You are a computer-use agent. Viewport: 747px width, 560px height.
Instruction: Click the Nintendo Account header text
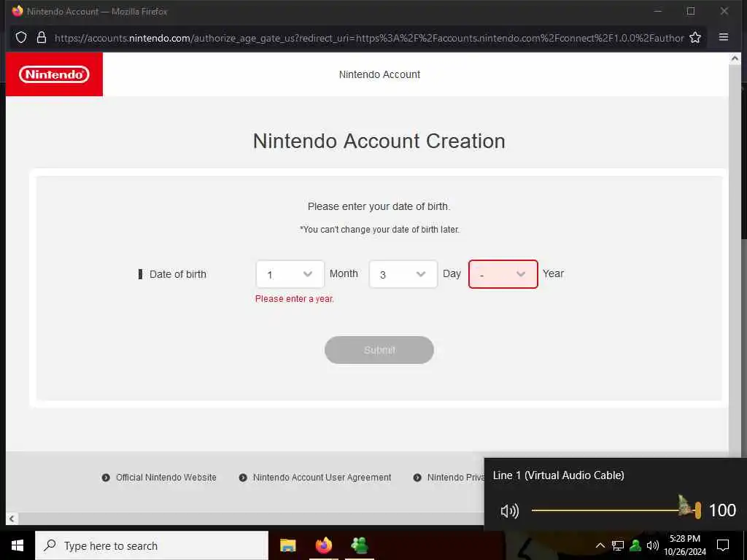[x=379, y=74]
